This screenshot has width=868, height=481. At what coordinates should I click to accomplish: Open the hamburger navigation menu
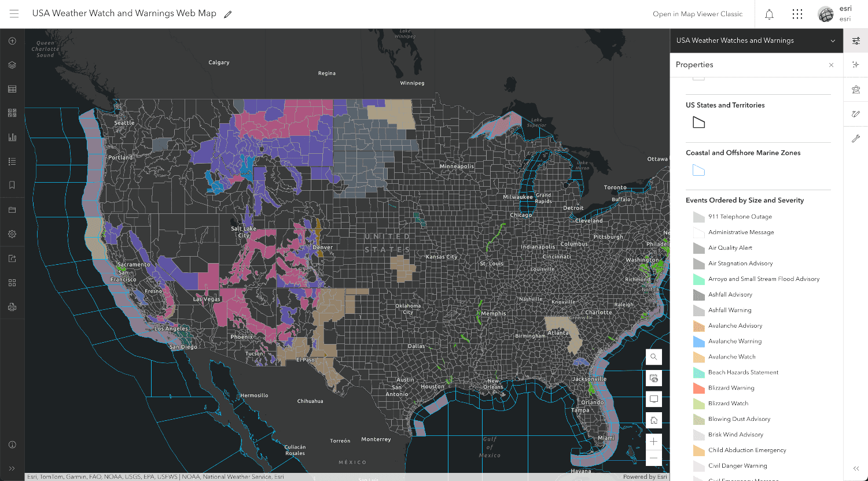(14, 14)
